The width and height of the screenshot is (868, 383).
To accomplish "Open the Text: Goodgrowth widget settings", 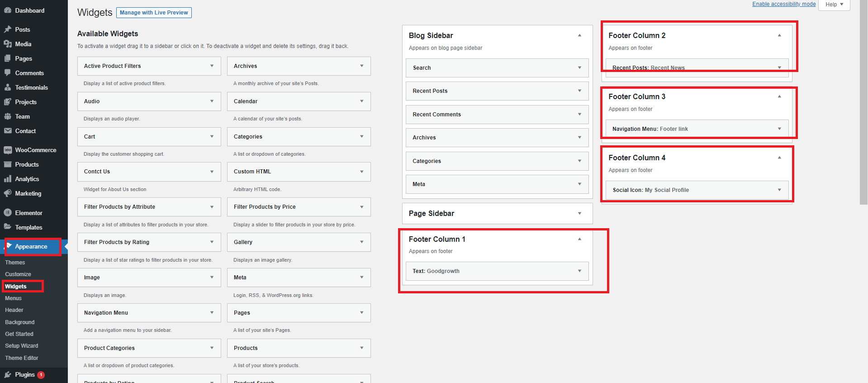I will (497, 271).
